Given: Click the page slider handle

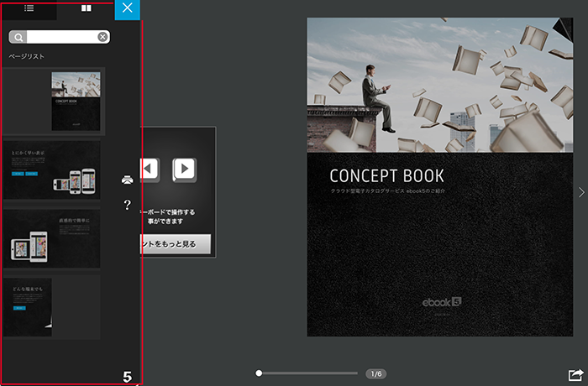Looking at the screenshot, I should (x=260, y=373).
